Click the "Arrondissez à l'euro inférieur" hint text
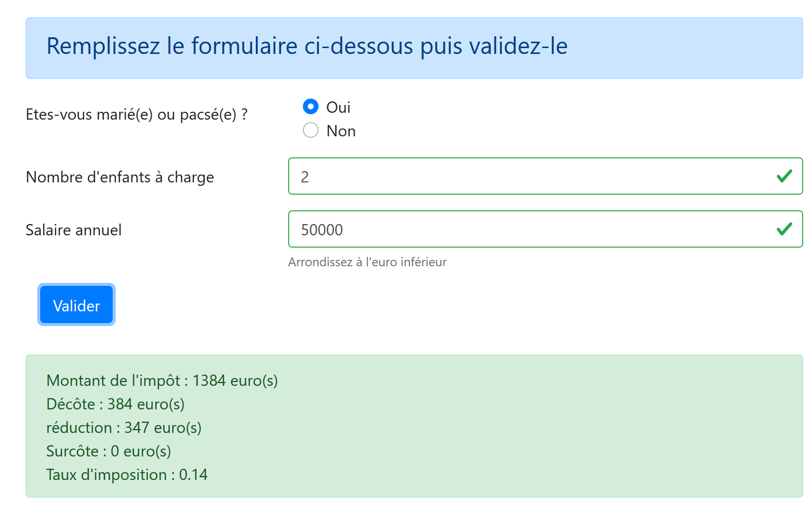Screen dimensions: 812x505 (x=367, y=262)
